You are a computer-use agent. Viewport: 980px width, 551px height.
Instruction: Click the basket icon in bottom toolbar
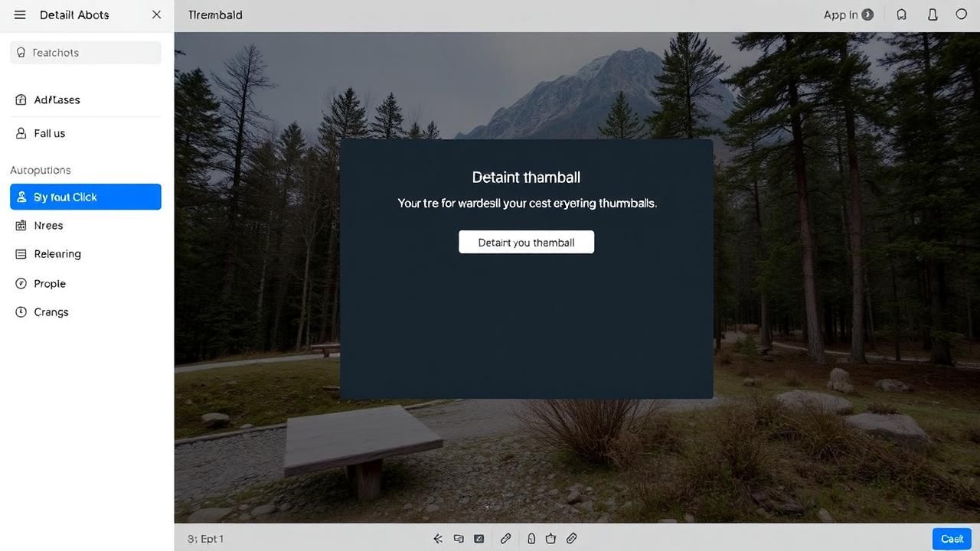pos(550,539)
